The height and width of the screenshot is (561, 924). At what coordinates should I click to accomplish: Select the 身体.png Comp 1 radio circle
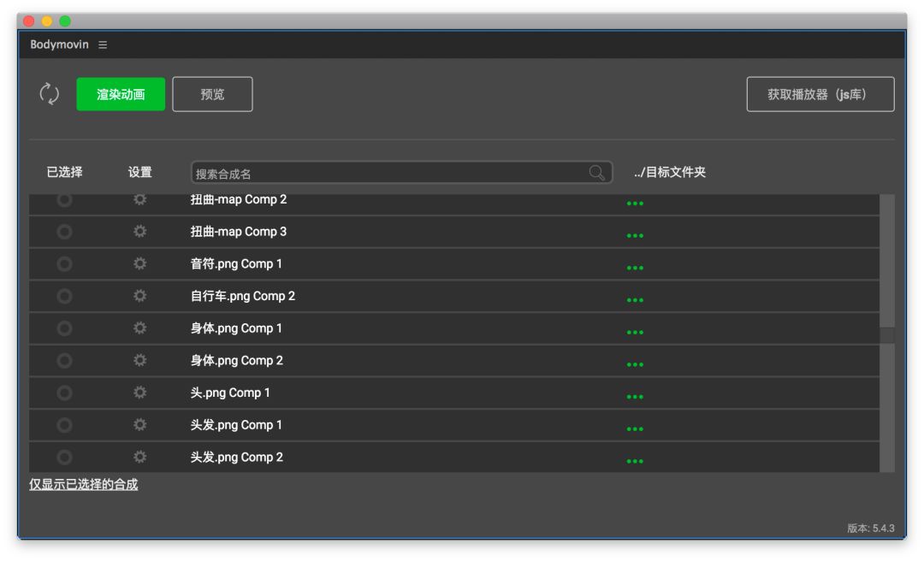click(x=64, y=328)
